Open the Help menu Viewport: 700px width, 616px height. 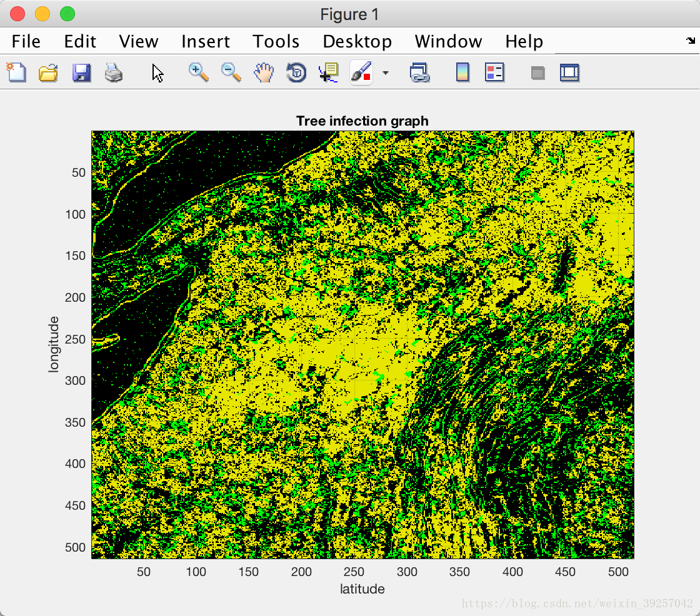click(x=524, y=41)
